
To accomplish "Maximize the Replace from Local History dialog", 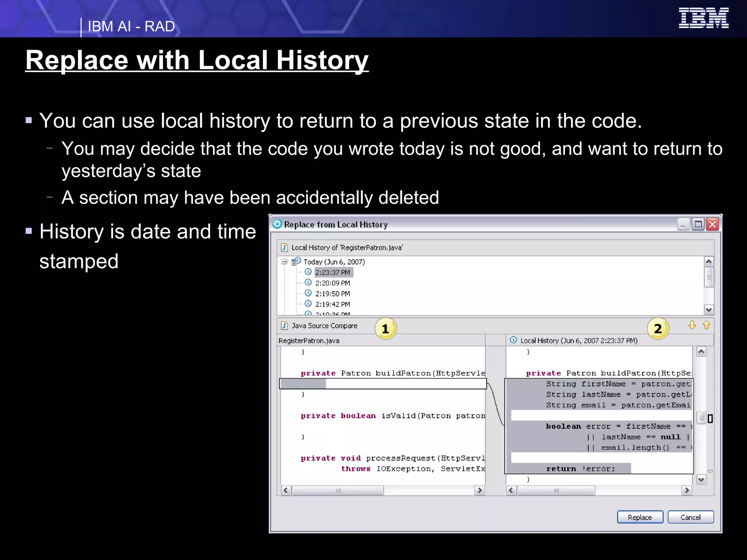I will pos(698,224).
